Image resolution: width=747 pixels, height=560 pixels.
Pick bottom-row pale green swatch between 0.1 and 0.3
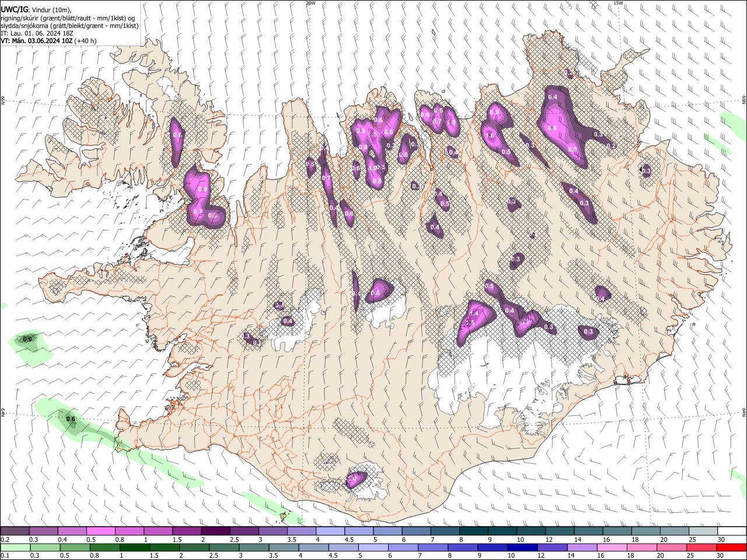coord(15,548)
